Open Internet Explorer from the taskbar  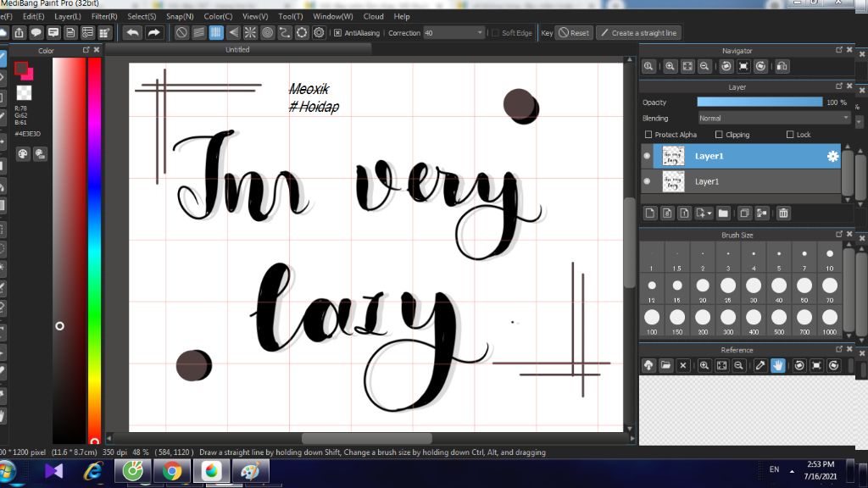[93, 471]
